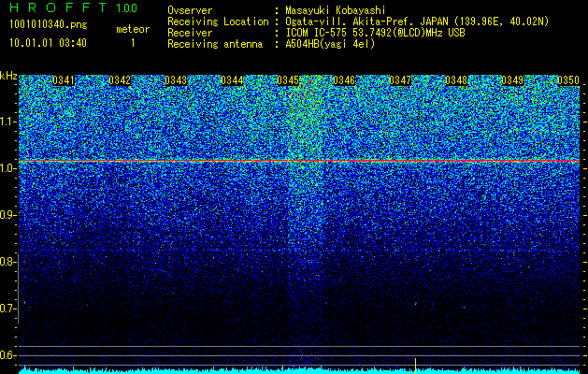The height and width of the screenshot is (374, 588).
Task: Click the 0347 time marker
Action: pyautogui.click(x=400, y=80)
